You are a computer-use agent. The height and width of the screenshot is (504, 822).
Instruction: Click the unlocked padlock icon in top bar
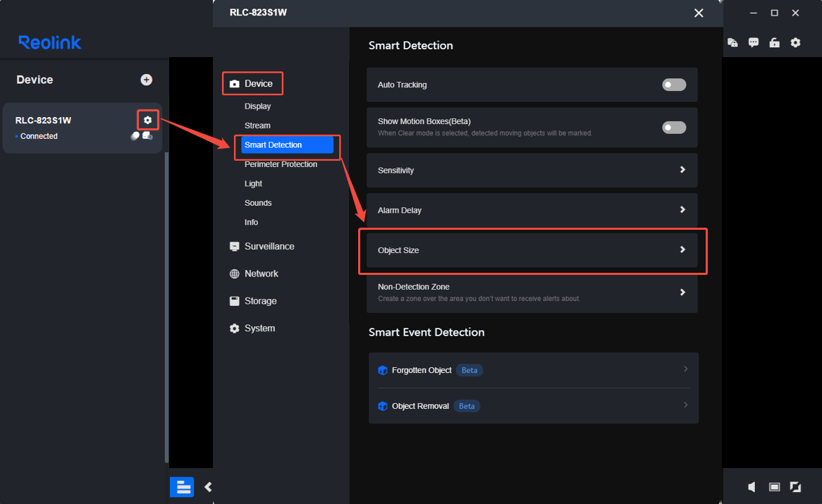[774, 42]
